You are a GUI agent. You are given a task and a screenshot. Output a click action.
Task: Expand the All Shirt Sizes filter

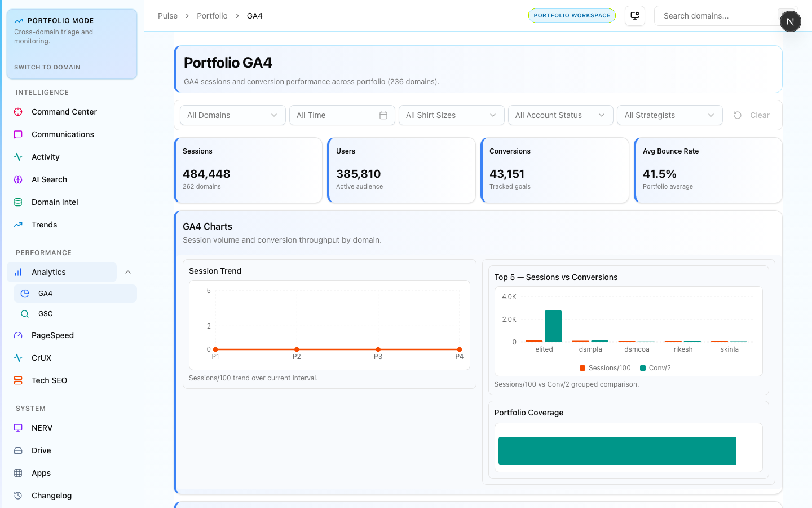[451, 115]
